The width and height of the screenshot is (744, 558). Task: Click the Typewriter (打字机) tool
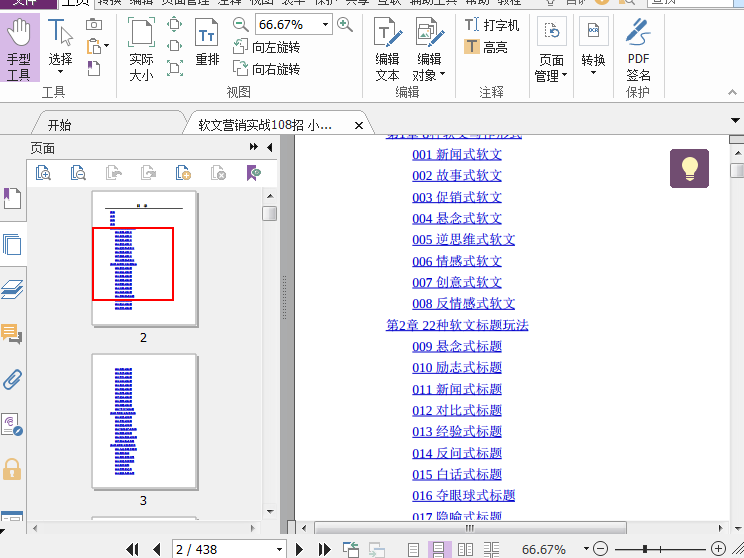492,25
